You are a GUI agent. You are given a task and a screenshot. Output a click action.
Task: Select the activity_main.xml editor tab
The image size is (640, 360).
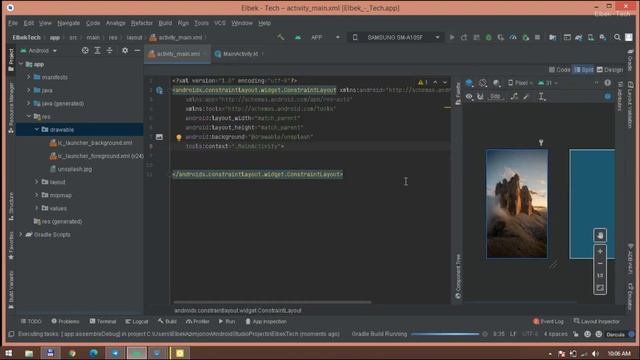tap(178, 54)
